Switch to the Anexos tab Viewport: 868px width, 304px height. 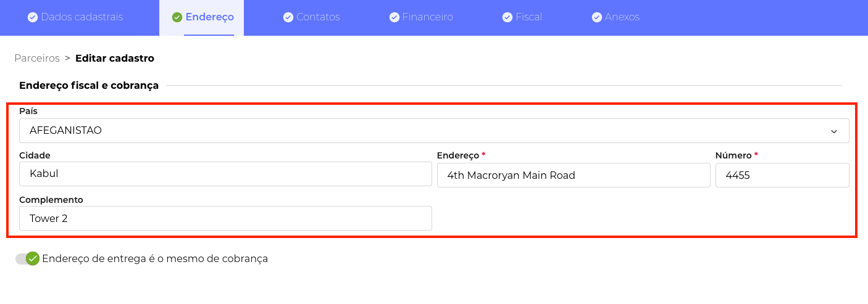click(622, 17)
